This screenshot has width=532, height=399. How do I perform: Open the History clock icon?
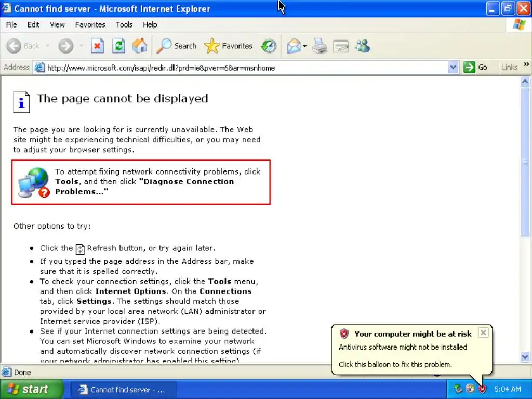point(269,46)
